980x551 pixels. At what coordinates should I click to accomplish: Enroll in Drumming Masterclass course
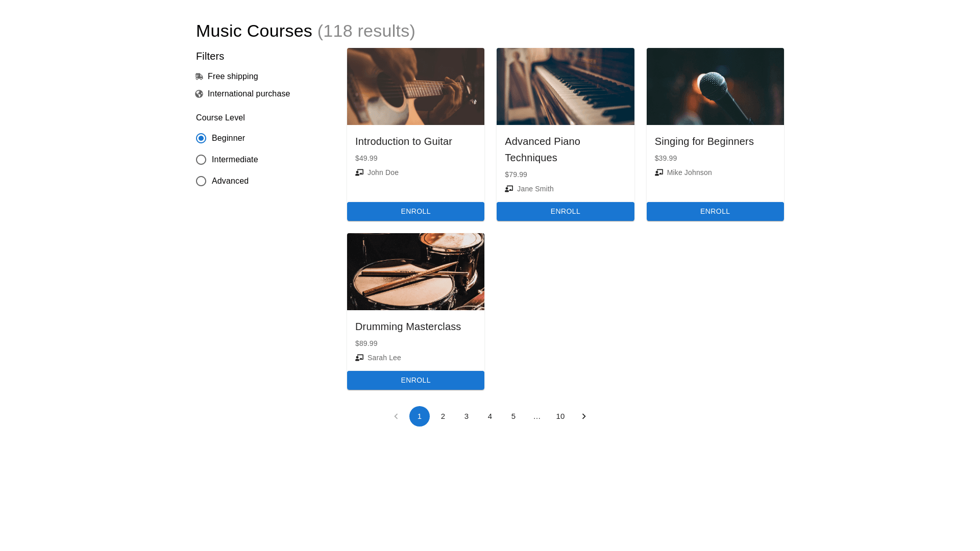[415, 380]
